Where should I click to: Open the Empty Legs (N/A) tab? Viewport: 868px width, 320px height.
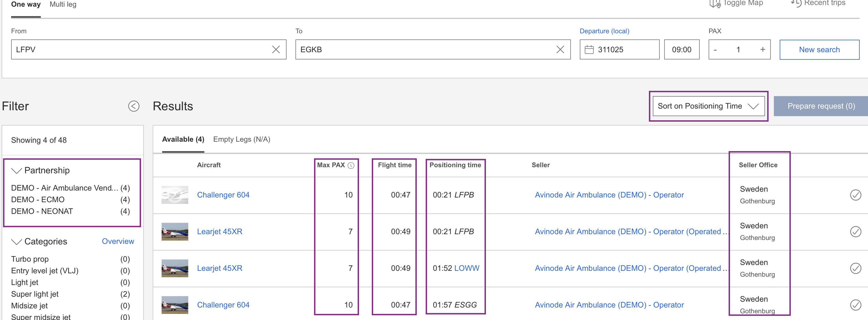(x=241, y=139)
